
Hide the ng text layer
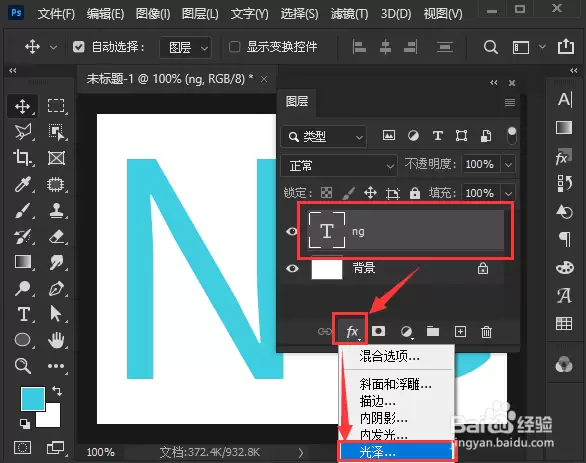(292, 232)
